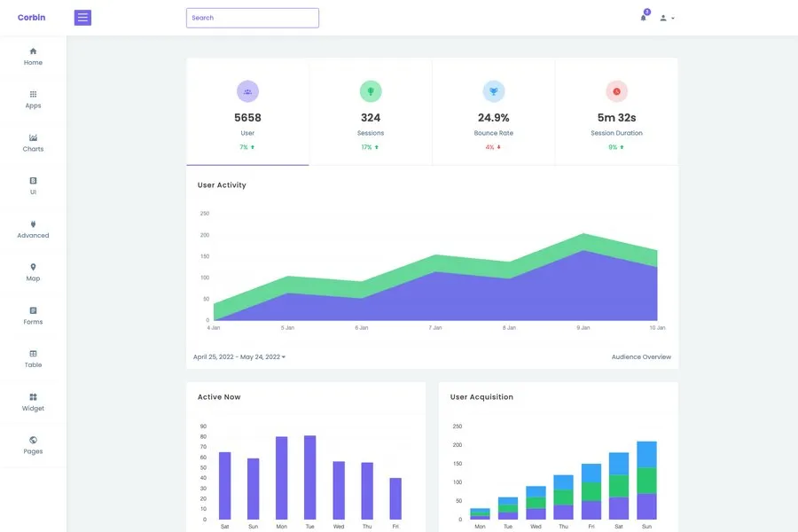Select the Forms sidebar icon
The image size is (798, 532).
(33, 310)
